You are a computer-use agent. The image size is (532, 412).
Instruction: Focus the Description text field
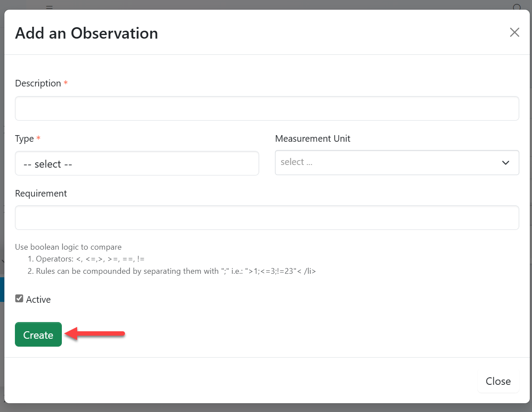pyautogui.click(x=267, y=108)
